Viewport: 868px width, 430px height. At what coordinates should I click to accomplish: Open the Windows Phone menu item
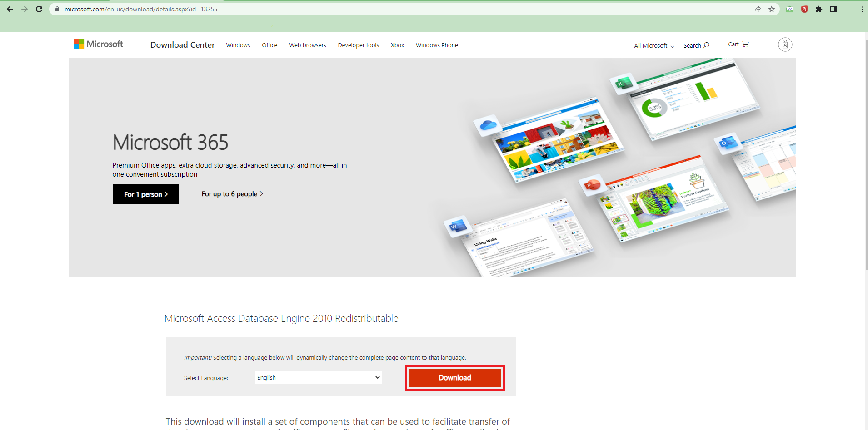437,45
